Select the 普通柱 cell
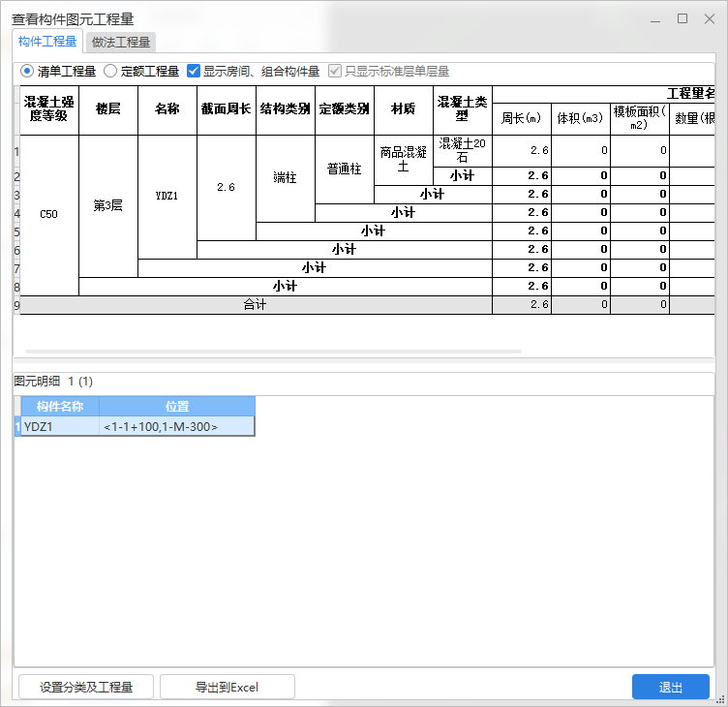Screen dimensions: 728x707 [x=344, y=169]
